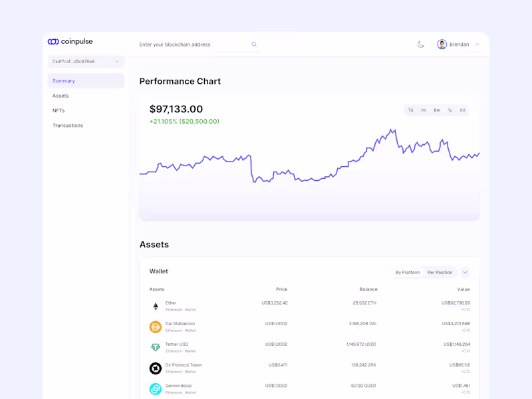Click the search magnifier icon
Viewport: 532px width, 399px height.
pos(254,45)
